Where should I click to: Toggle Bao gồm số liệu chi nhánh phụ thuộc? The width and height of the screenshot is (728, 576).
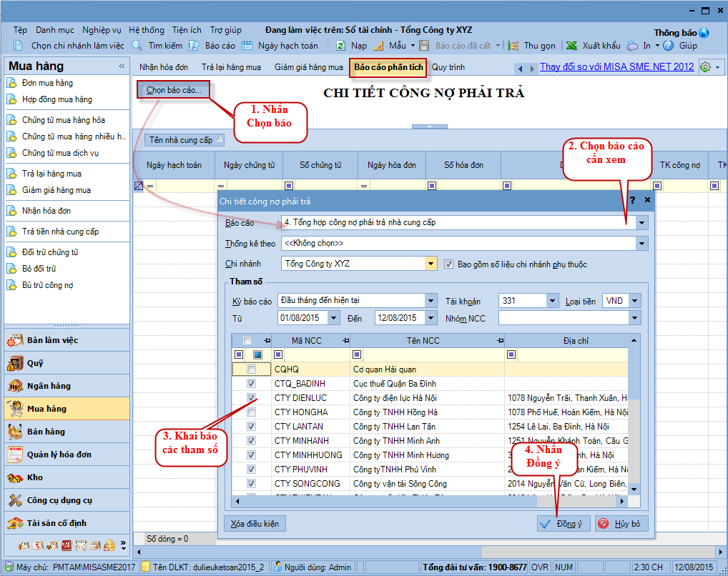click(449, 264)
